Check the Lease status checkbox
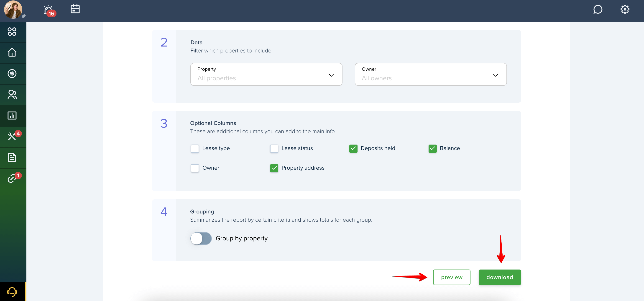This screenshot has width=644, height=301. point(274,148)
